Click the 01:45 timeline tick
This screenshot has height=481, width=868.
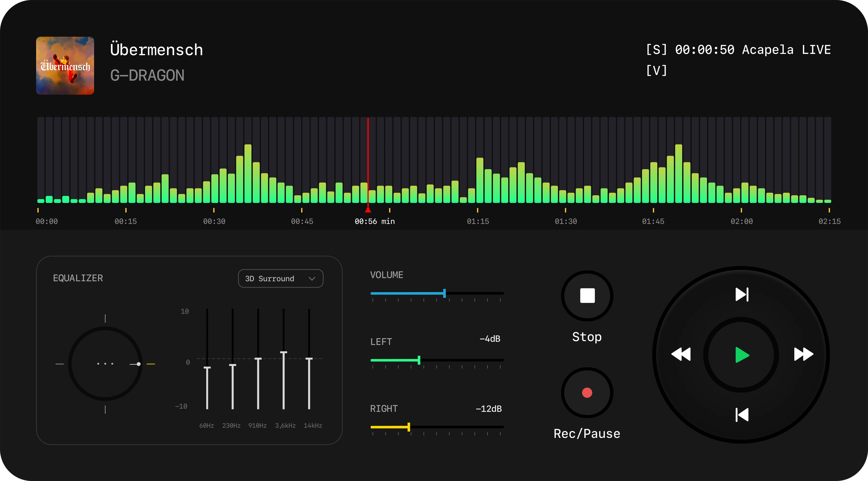tap(653, 210)
